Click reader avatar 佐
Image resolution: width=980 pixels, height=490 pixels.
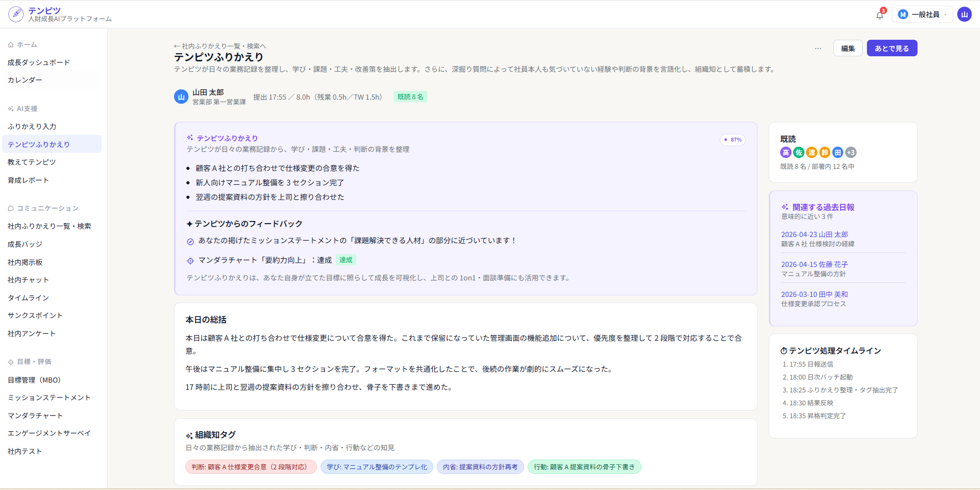click(x=799, y=152)
